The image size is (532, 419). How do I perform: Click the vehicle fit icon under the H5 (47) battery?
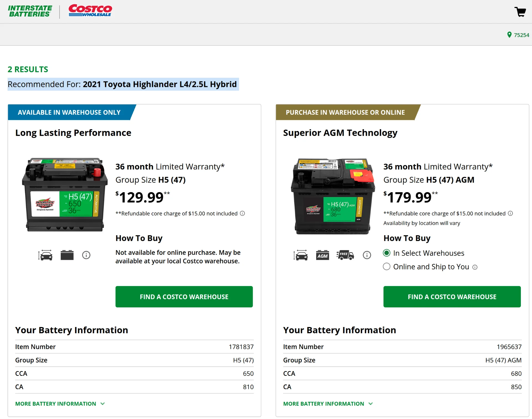pyautogui.click(x=45, y=255)
